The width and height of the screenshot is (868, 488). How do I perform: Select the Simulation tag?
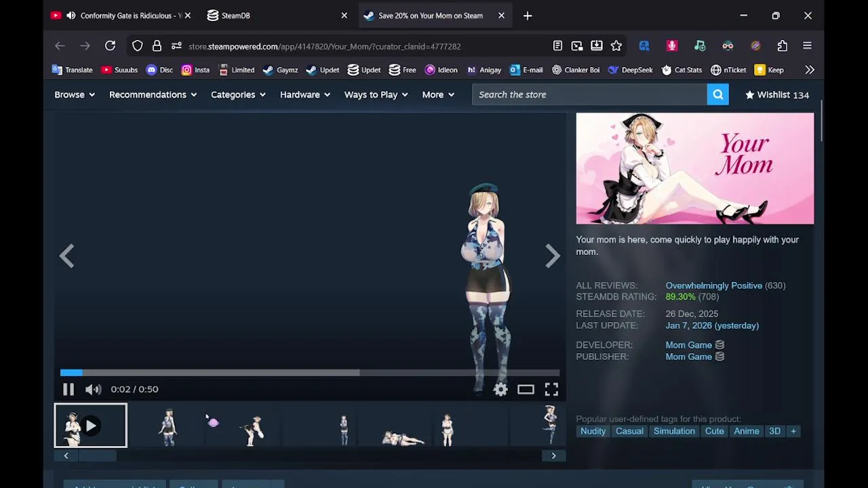674,431
